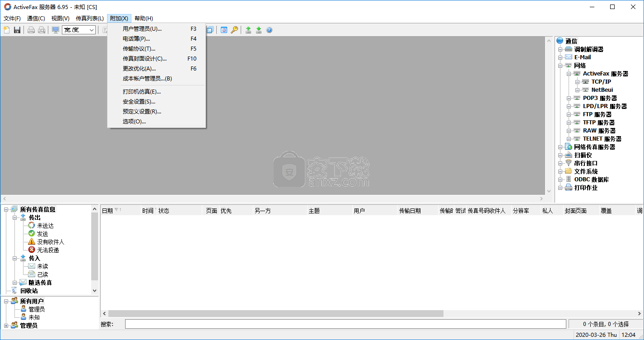Toggle the ActiveFax 服务器 node expander
644x340 pixels.
(x=569, y=74)
